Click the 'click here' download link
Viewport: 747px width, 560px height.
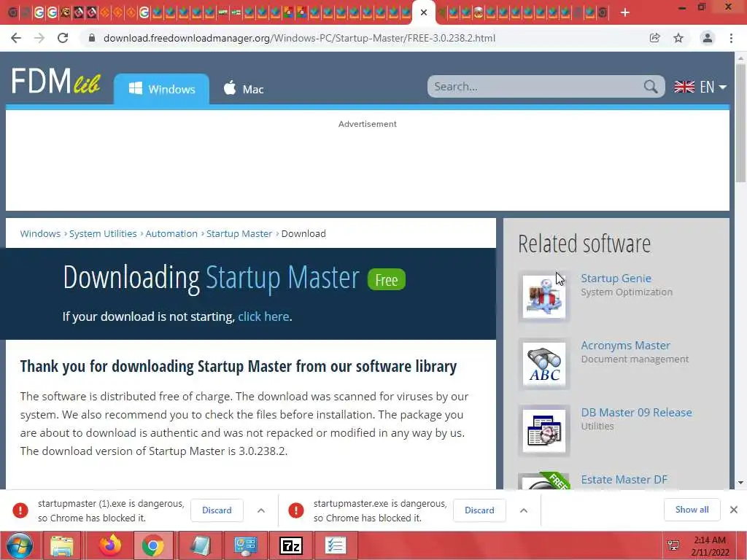[x=263, y=316]
